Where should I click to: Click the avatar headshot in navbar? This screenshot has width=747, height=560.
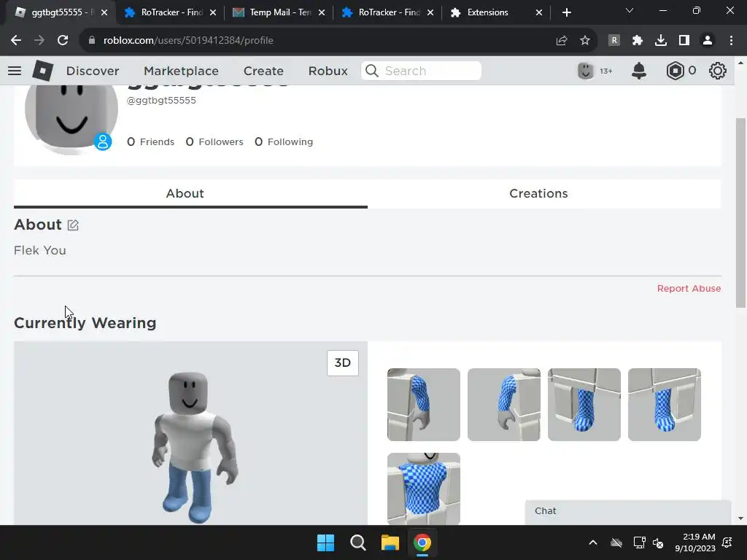(x=586, y=71)
